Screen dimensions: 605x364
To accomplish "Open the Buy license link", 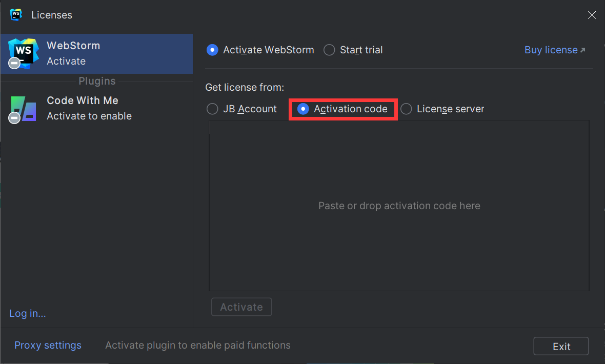I will click(551, 50).
